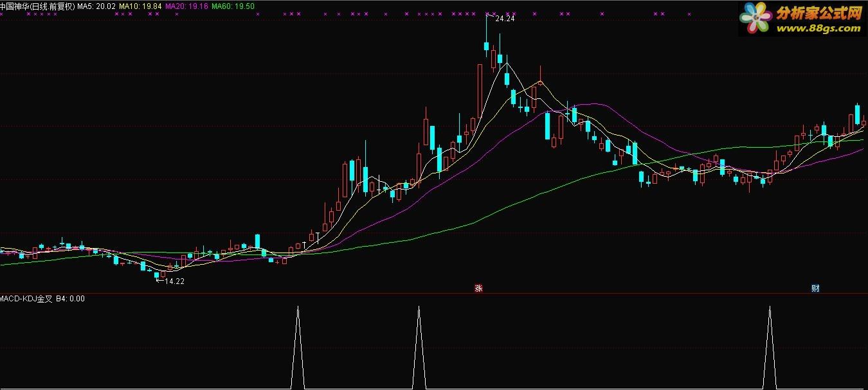Viewport: 868px width, 390px height.
Task: Click the blue 财 marker icon
Action: point(815,288)
